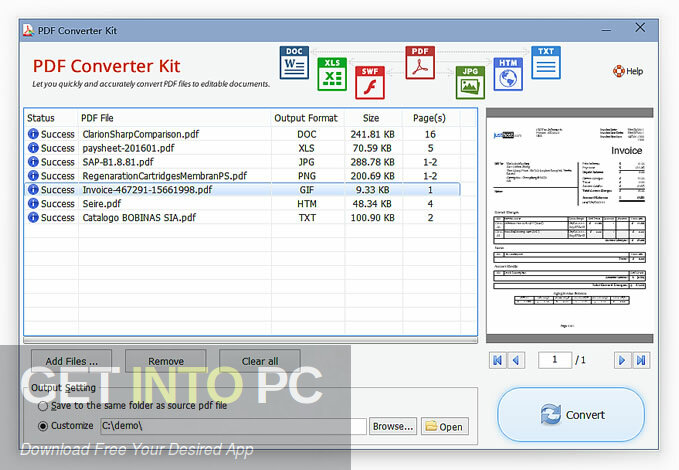Image resolution: width=679 pixels, height=470 pixels.
Task: Select the SAP-B1.8.81.pdf file name
Action: pos(118,162)
